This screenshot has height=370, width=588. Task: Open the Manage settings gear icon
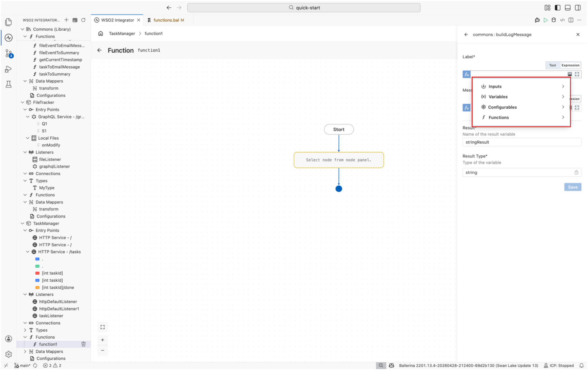[x=9, y=354]
